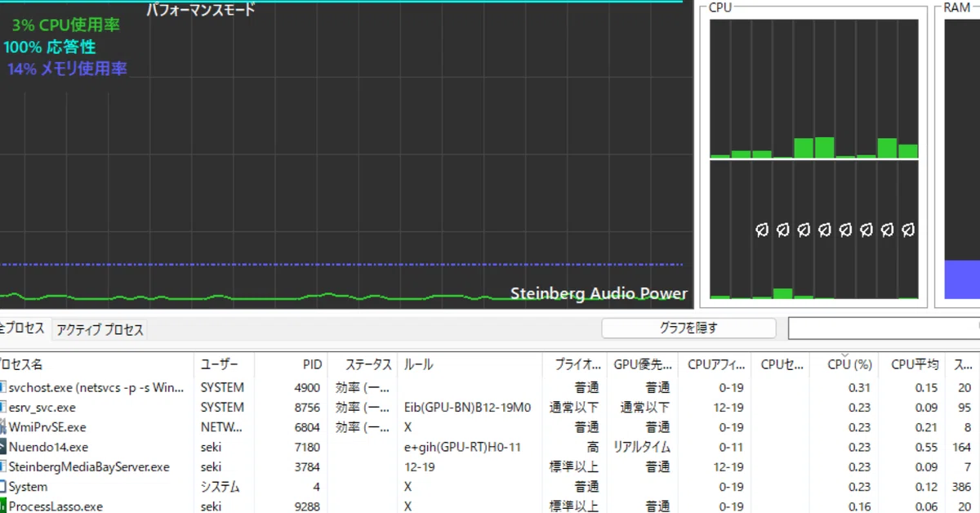Click the リアルタイム GPU priority cell
This screenshot has width=980, height=513.
(x=642, y=447)
